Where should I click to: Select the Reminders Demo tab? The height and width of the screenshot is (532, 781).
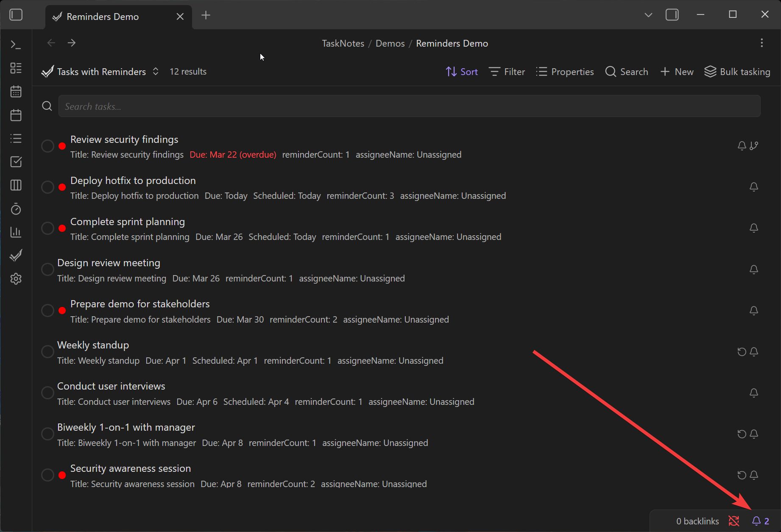pos(103,17)
